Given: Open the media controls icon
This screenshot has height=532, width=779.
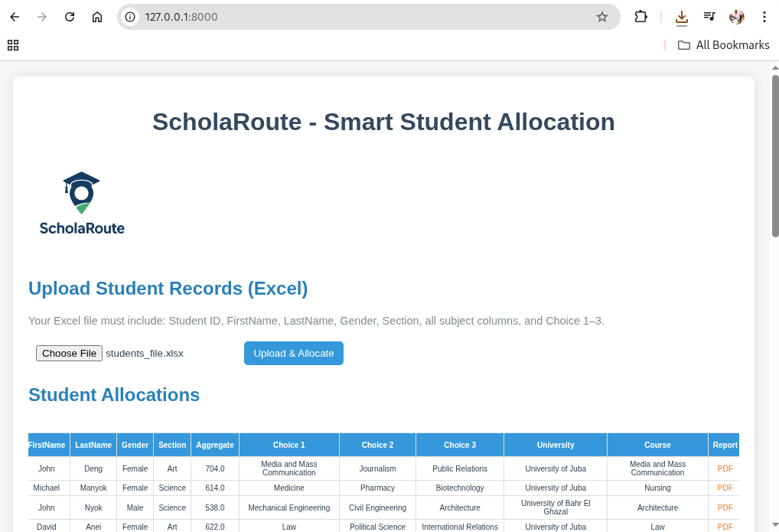Looking at the screenshot, I should (x=709, y=17).
